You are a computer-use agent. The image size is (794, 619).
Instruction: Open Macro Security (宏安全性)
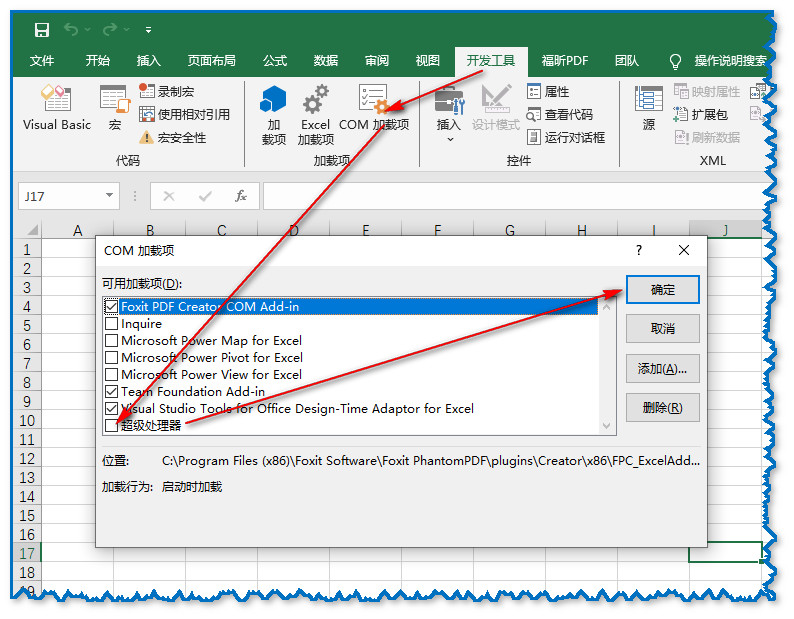(173, 137)
